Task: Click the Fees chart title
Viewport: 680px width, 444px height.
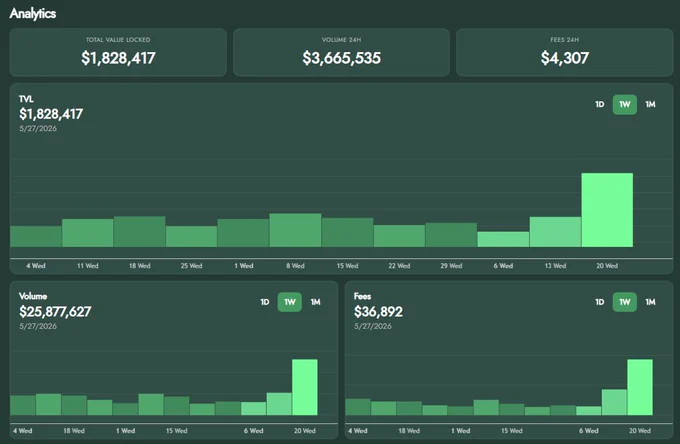Action: pos(362,297)
